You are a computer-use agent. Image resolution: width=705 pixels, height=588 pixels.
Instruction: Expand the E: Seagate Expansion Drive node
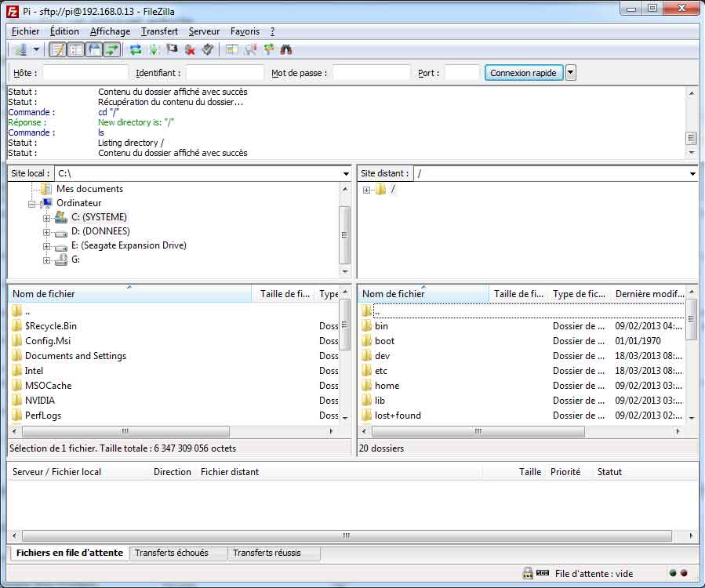(46, 246)
